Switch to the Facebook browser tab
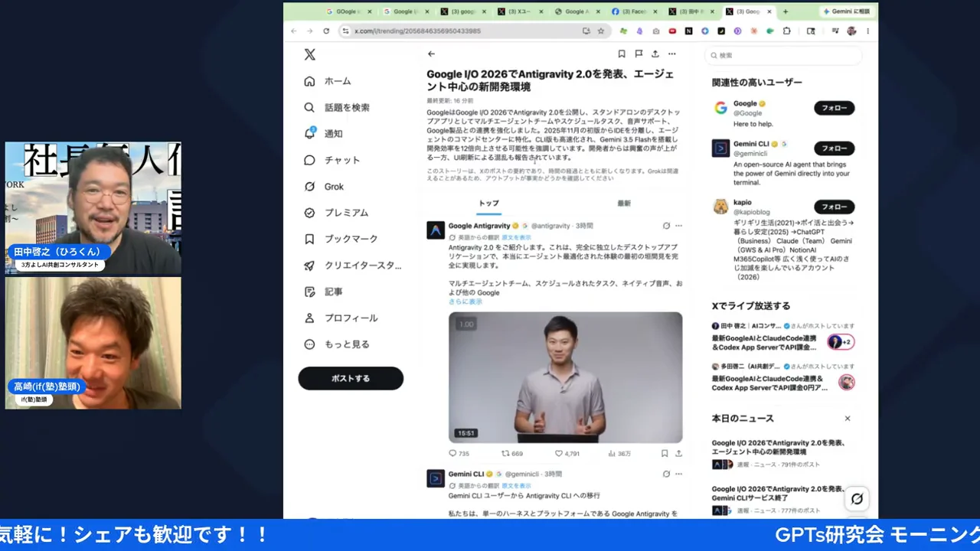This screenshot has width=980, height=551. (x=634, y=11)
